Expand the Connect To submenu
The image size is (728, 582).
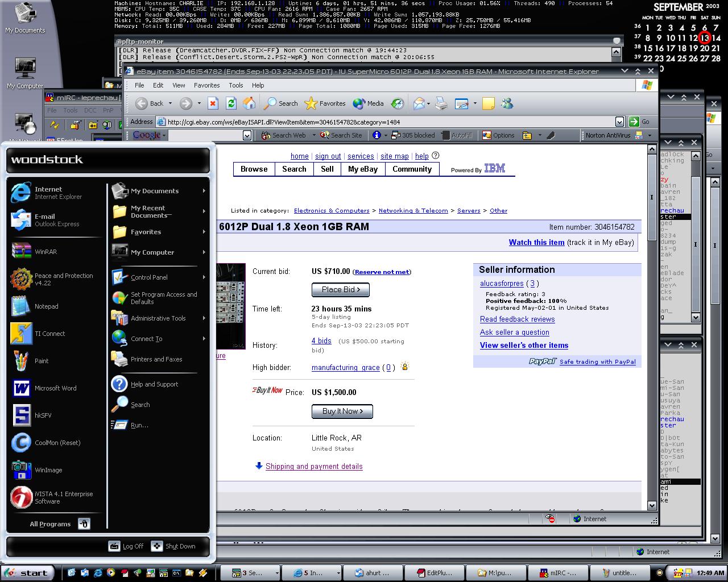coord(204,339)
